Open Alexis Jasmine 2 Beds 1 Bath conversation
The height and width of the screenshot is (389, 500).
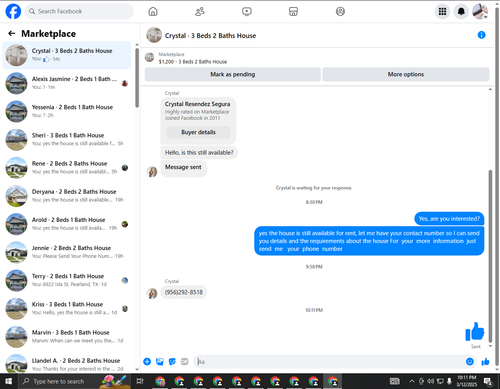click(x=67, y=83)
